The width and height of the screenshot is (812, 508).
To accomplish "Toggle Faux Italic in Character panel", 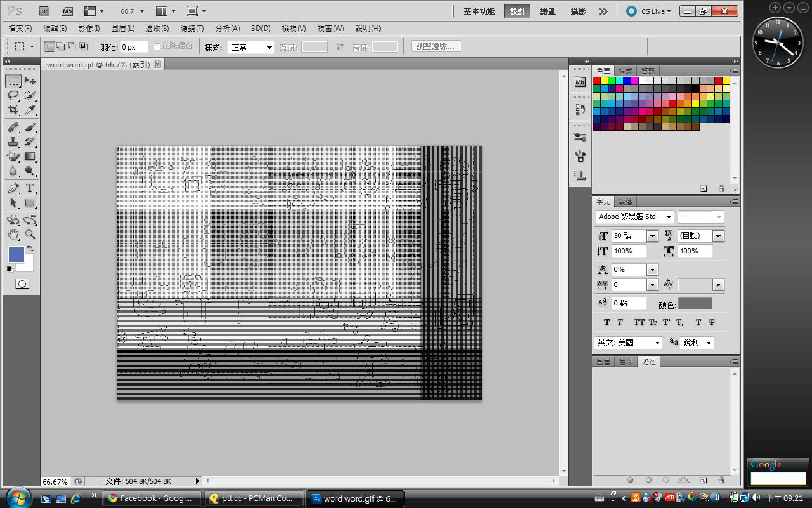I will click(x=620, y=323).
